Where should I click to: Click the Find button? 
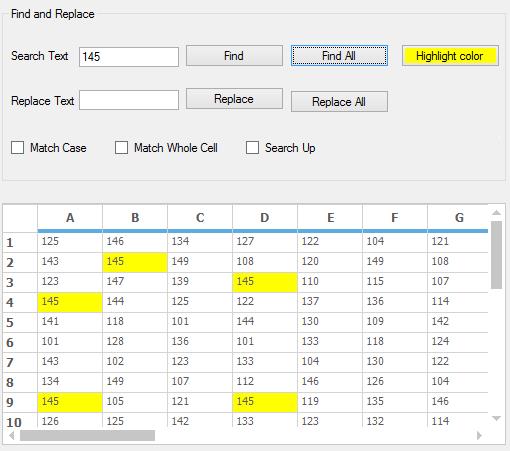pyautogui.click(x=234, y=56)
